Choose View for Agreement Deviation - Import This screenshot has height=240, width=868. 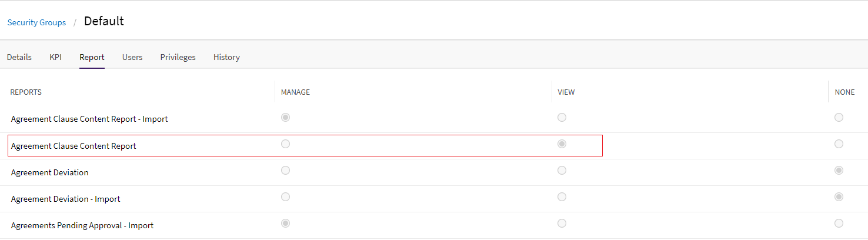pyautogui.click(x=562, y=197)
